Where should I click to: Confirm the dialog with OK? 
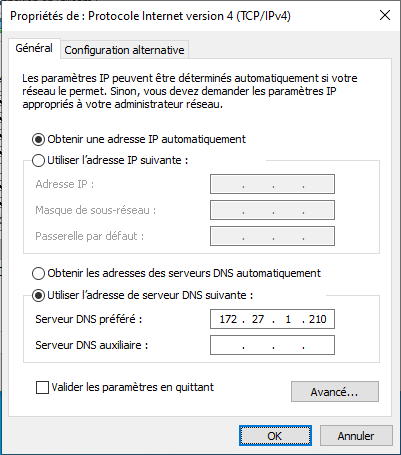click(275, 436)
